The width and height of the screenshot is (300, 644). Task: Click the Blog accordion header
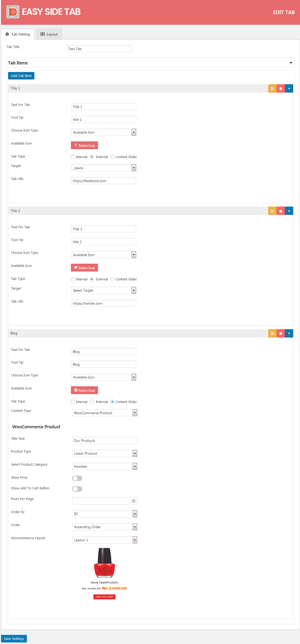pyautogui.click(x=138, y=333)
